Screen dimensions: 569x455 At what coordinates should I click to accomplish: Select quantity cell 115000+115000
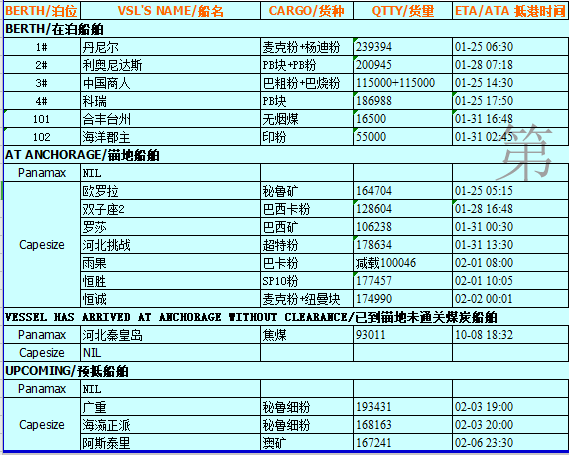(403, 83)
